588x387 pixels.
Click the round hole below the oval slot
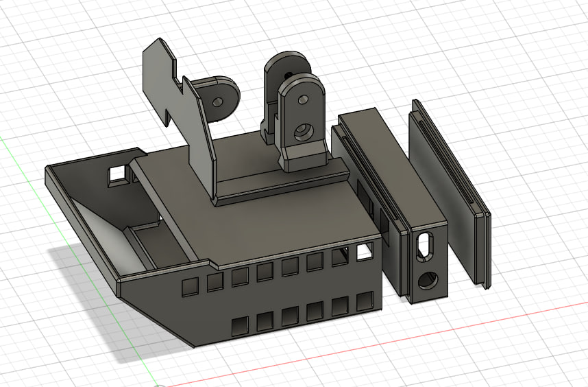(x=428, y=281)
